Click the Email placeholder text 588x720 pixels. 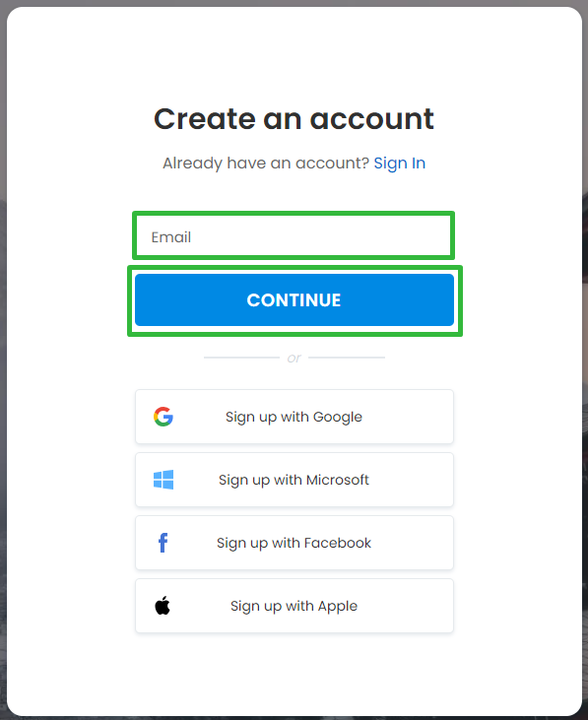(x=171, y=237)
